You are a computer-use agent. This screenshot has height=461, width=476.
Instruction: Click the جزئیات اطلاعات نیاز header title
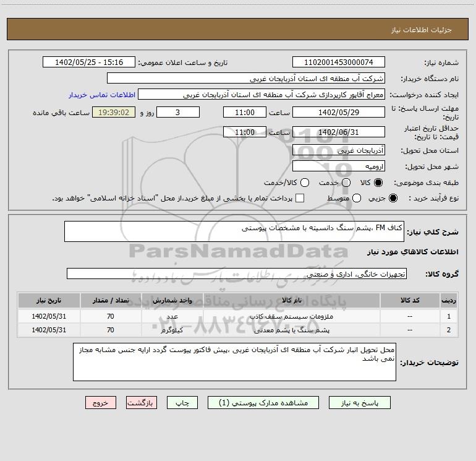(422, 30)
